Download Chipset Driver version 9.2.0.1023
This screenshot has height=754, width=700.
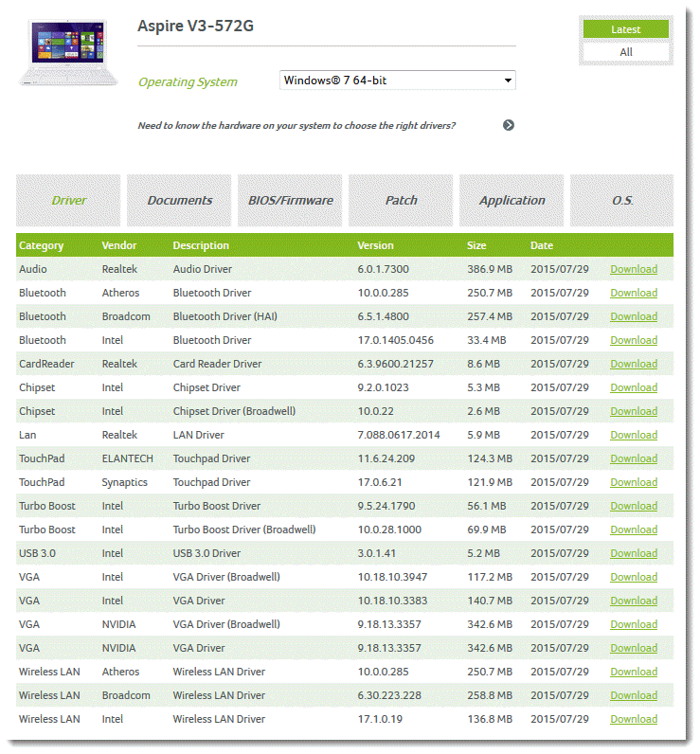pyautogui.click(x=634, y=387)
